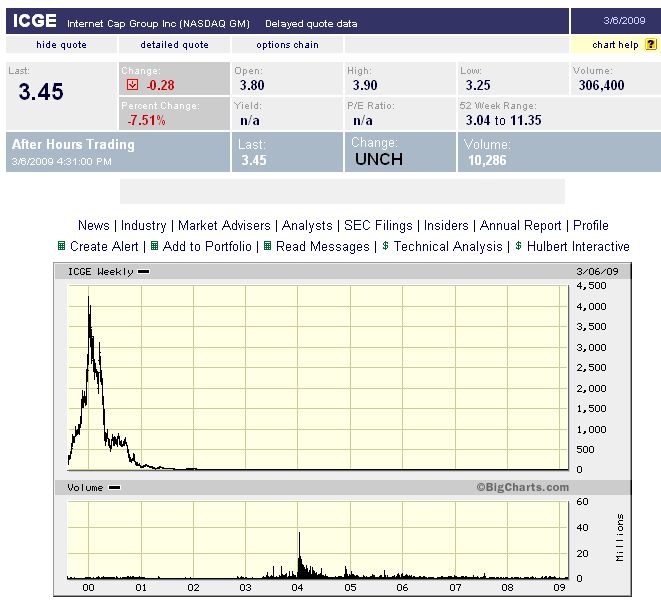The width and height of the screenshot is (661, 602).
Task: Select the hide quote tab
Action: tap(61, 45)
